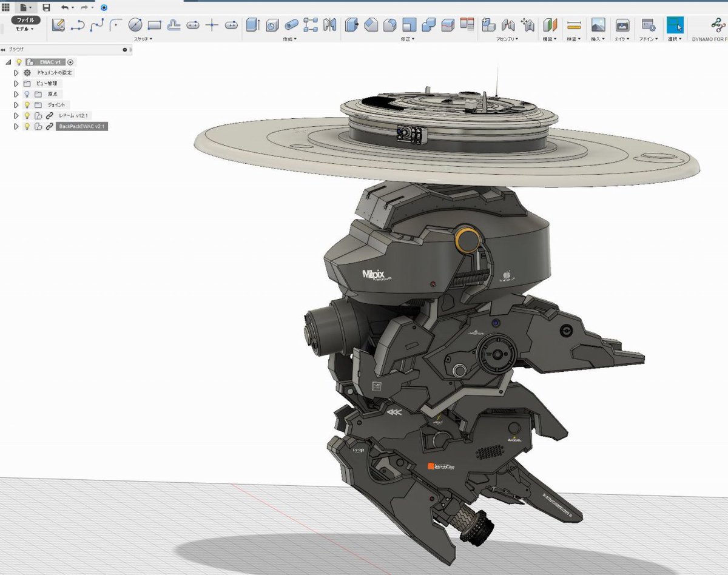This screenshot has height=575, width=728.
Task: Undo the last action
Action: (x=64, y=7)
